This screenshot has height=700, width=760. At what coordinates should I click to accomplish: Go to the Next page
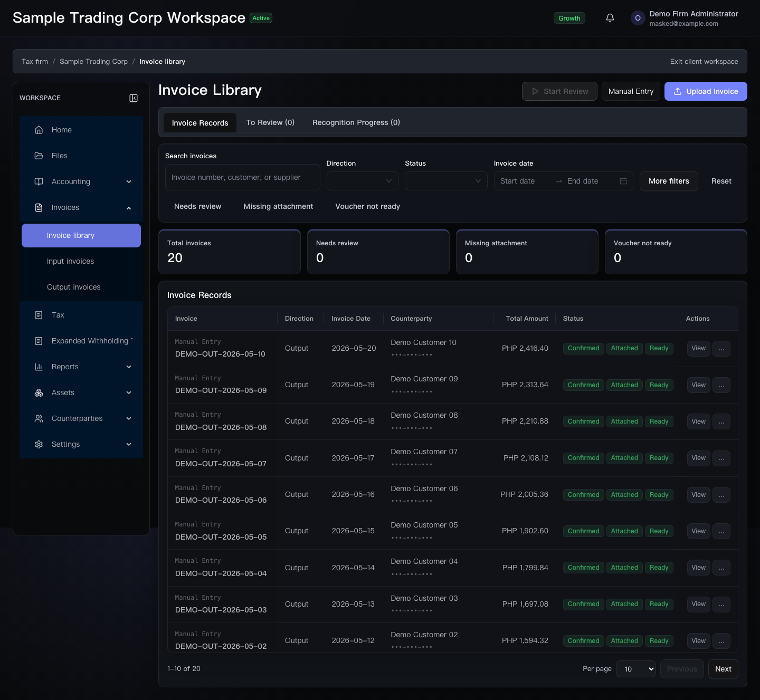pos(723,669)
